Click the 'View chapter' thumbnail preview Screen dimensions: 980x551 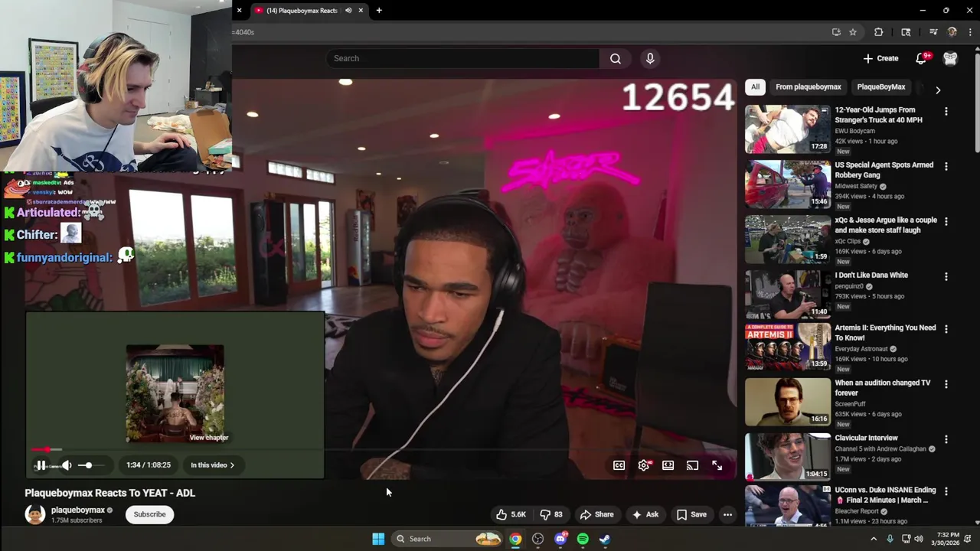(175, 393)
